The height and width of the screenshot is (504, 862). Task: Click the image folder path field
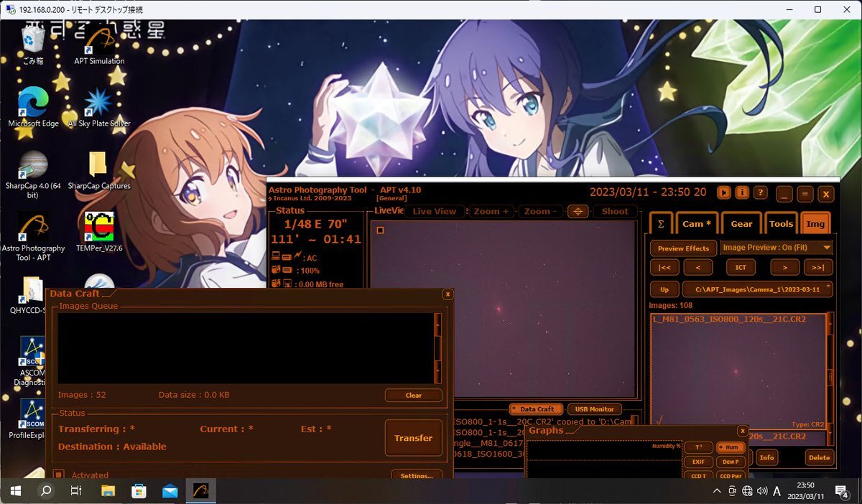(x=757, y=289)
